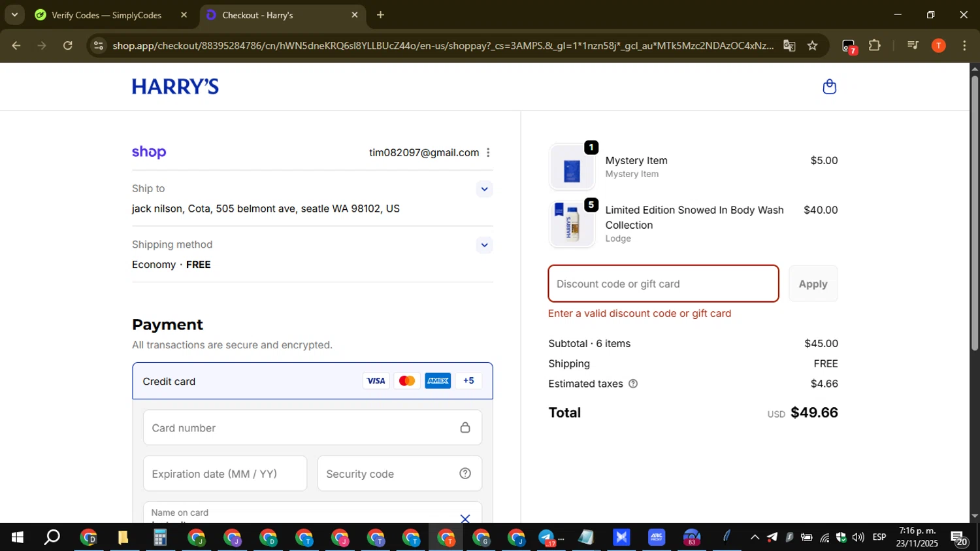Viewport: 980px width, 551px height.
Task: Switch the ESP input language
Action: (x=879, y=537)
